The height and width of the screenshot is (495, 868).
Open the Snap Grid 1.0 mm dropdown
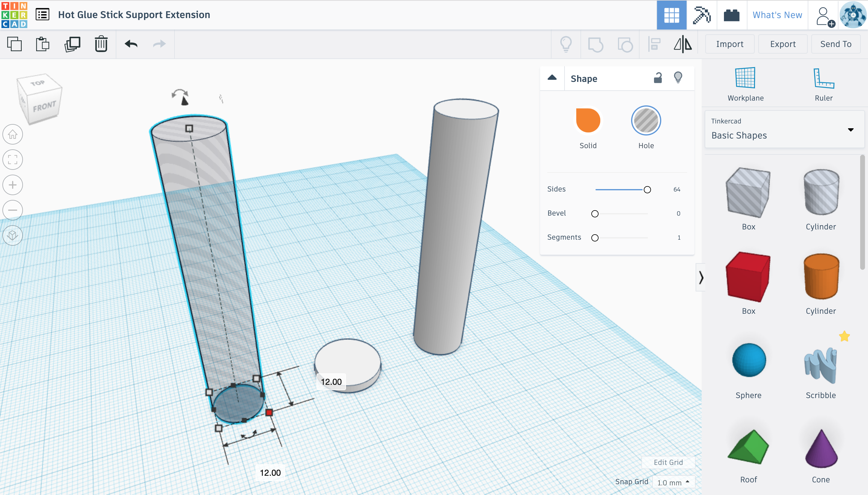pyautogui.click(x=673, y=482)
